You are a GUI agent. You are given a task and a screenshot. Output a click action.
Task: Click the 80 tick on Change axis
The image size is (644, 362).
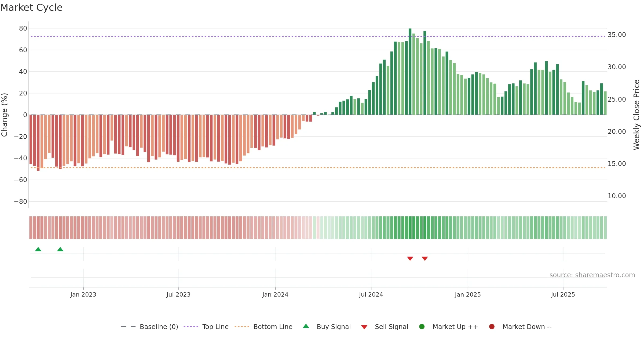coord(23,28)
